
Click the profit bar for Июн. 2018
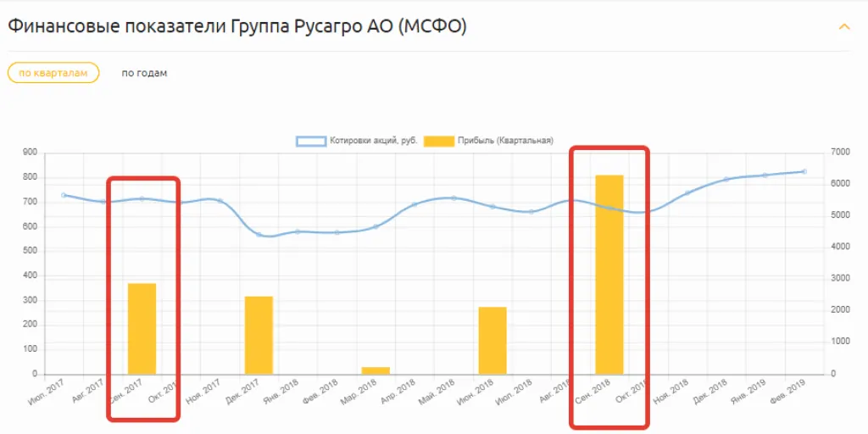tap(492, 340)
